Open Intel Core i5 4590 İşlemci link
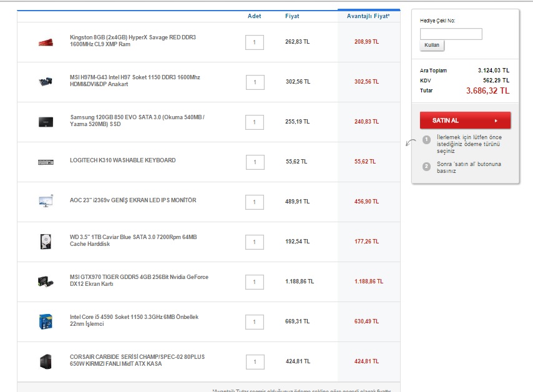Screen dimensions: 533x392 pyautogui.click(x=134, y=320)
